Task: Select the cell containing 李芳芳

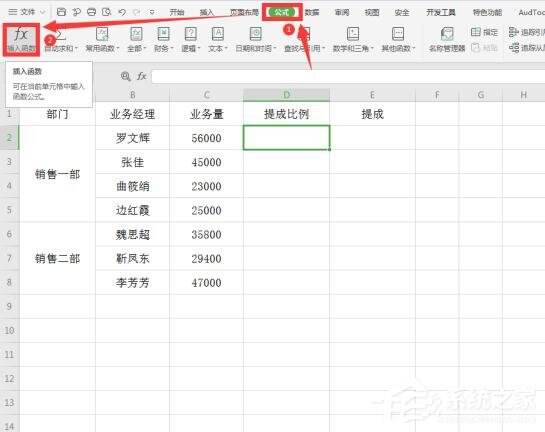Action: click(x=132, y=282)
